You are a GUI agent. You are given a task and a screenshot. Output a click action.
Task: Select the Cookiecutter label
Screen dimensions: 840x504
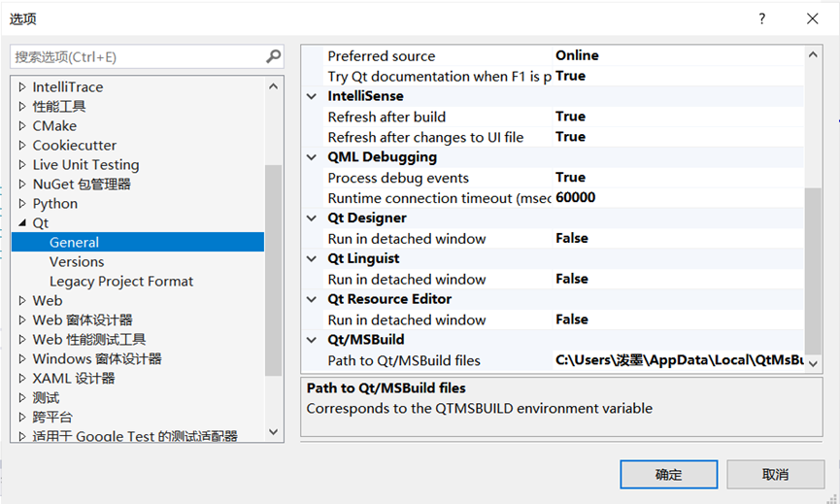(x=75, y=145)
